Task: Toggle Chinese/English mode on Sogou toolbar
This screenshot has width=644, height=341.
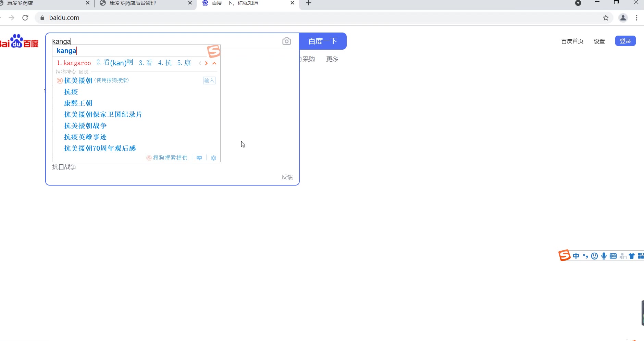Action: click(576, 256)
